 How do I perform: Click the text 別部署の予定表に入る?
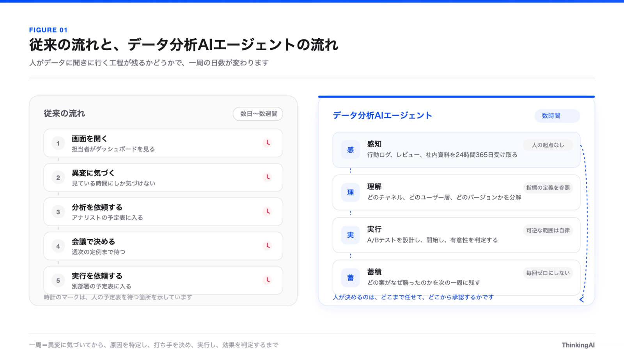click(x=101, y=286)
